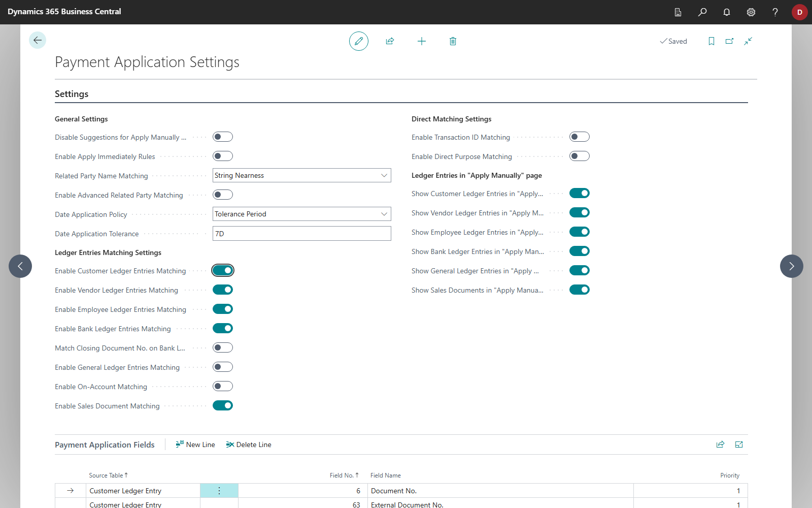Toggle Show Employee Ledger Entries in Apply Manually
Screen dimensions: 812x508
pos(580,232)
